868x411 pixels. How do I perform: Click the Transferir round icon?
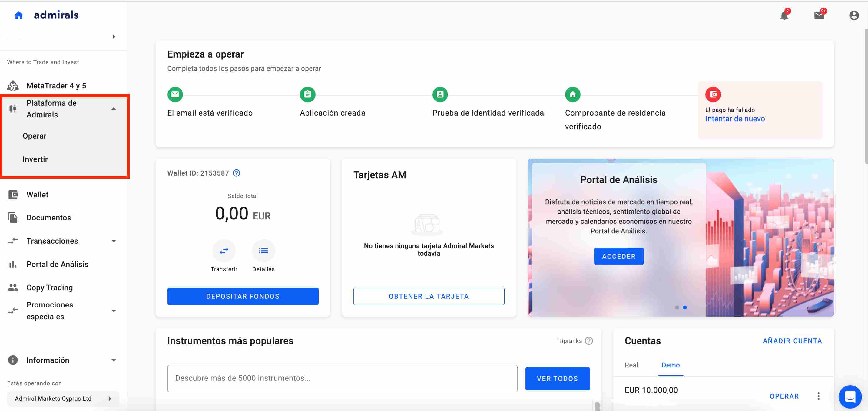[x=224, y=251]
